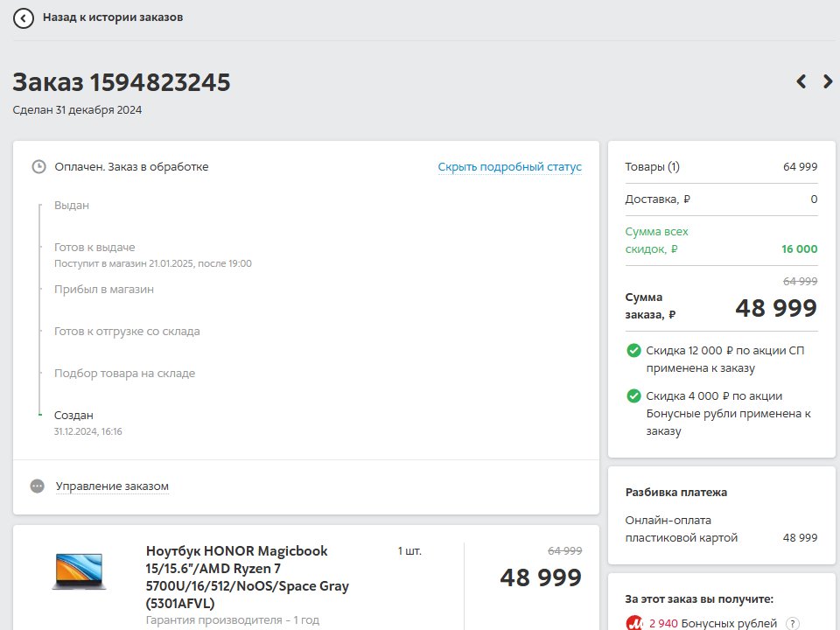840x630 pixels.
Task: Open Управление заказом options
Action: pyautogui.click(x=112, y=486)
